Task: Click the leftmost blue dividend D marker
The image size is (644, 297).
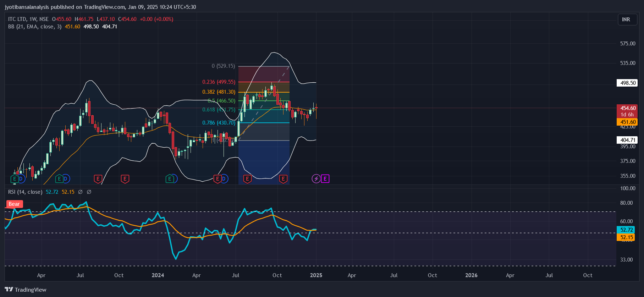Action: (x=21, y=179)
